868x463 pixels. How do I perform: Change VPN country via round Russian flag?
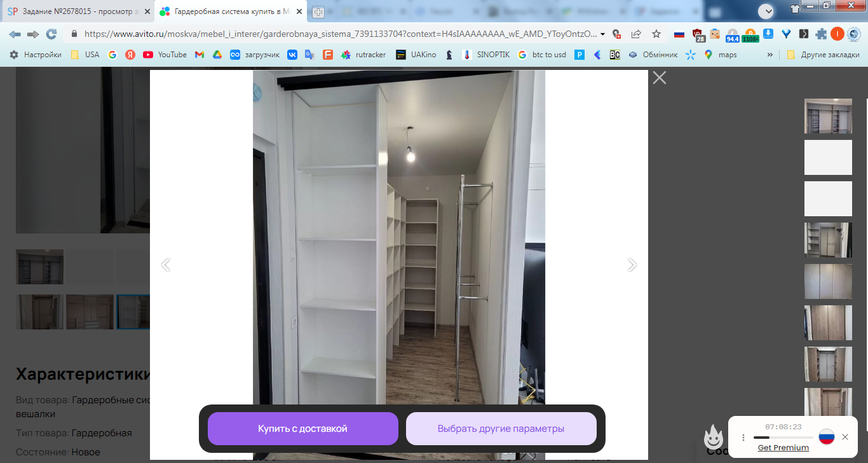click(x=826, y=437)
